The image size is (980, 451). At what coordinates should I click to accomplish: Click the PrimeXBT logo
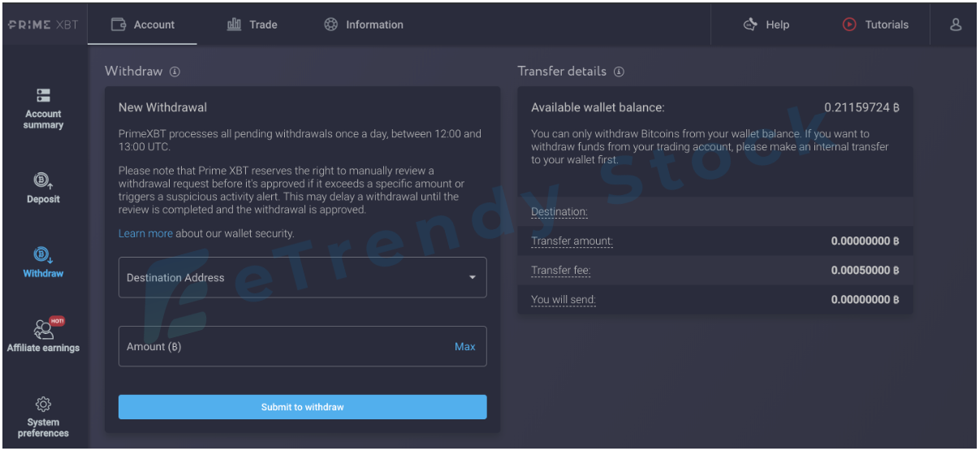click(x=43, y=24)
